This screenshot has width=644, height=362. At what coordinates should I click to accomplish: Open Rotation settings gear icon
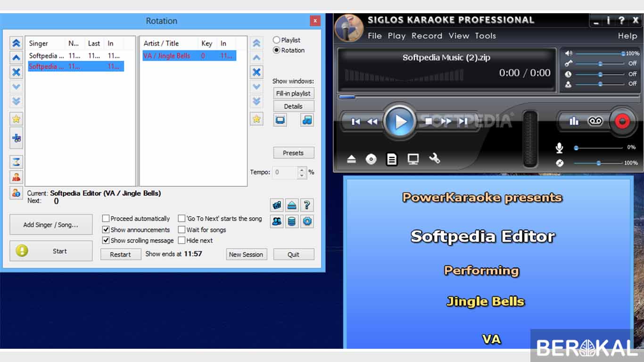tap(307, 221)
